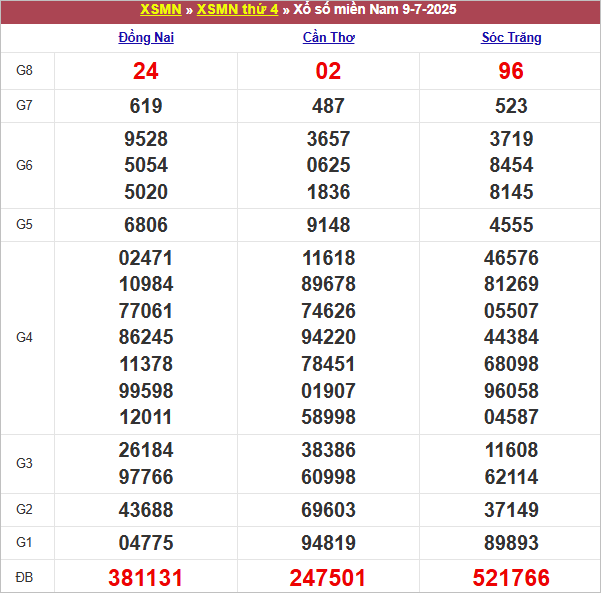
Task: Select G3 number 62114
Action: [511, 477]
